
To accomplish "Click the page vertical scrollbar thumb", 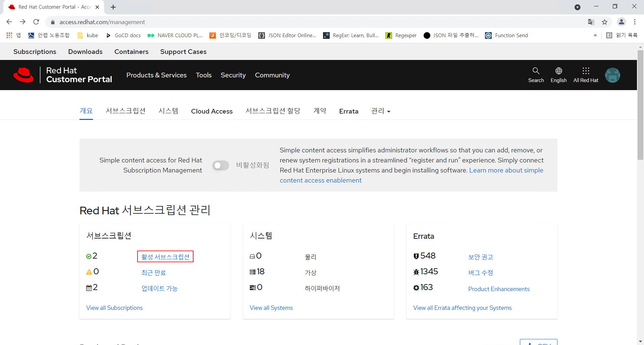I will pyautogui.click(x=640, y=105).
